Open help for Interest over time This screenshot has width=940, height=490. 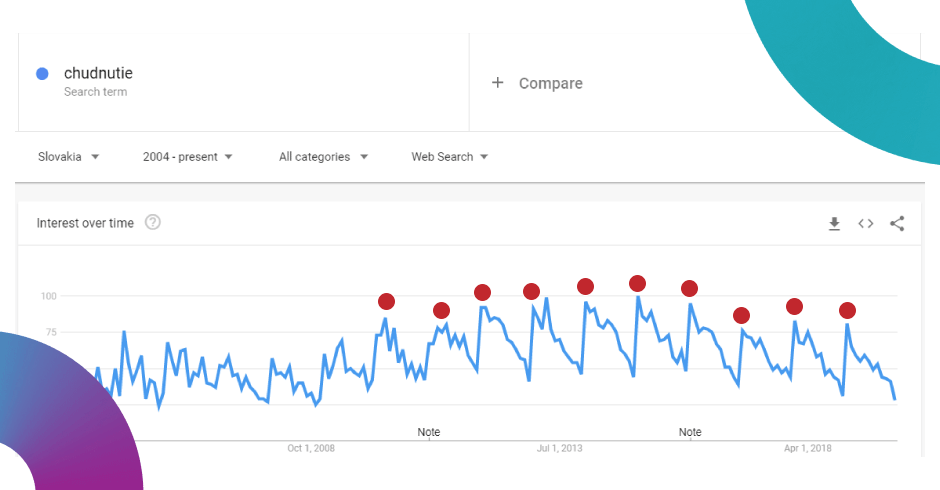pos(153,222)
